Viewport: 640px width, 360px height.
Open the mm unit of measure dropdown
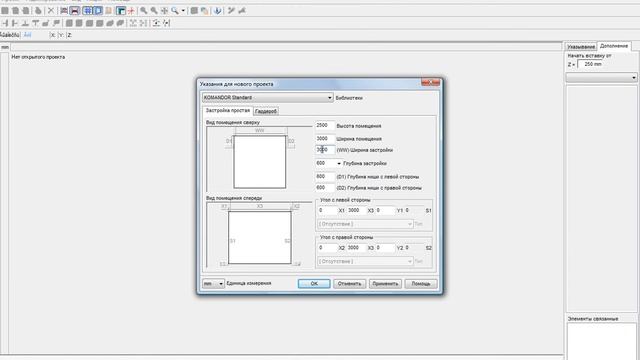[x=213, y=283]
